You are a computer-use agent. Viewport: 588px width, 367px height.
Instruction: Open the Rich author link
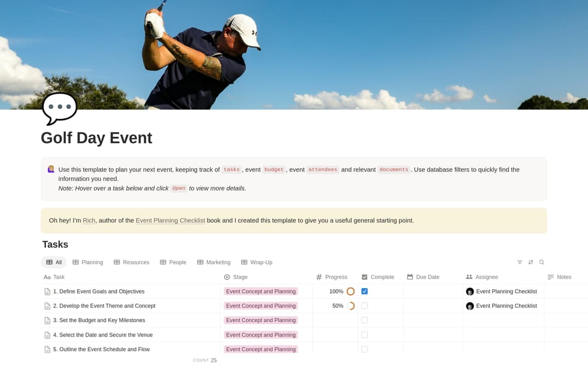[x=89, y=221]
